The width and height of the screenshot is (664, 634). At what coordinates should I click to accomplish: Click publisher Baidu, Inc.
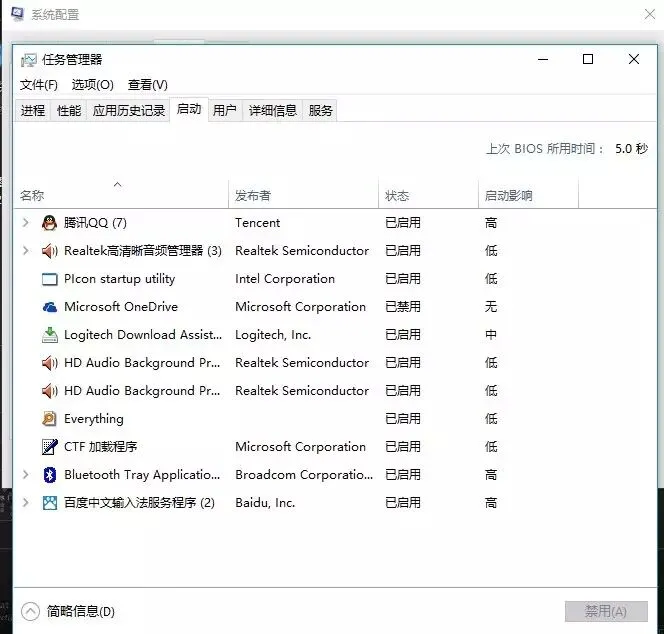click(265, 503)
